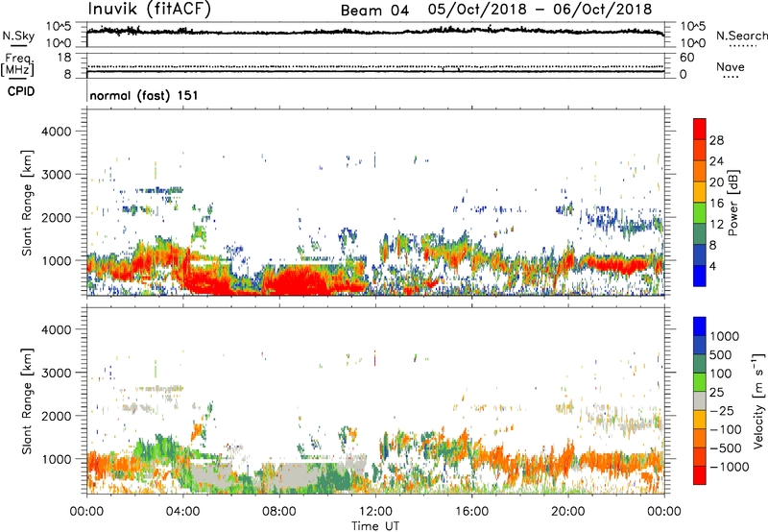Click the '60' label right of the frequency panel
Viewport: 768px width, 532px height.
pyautogui.click(x=687, y=58)
